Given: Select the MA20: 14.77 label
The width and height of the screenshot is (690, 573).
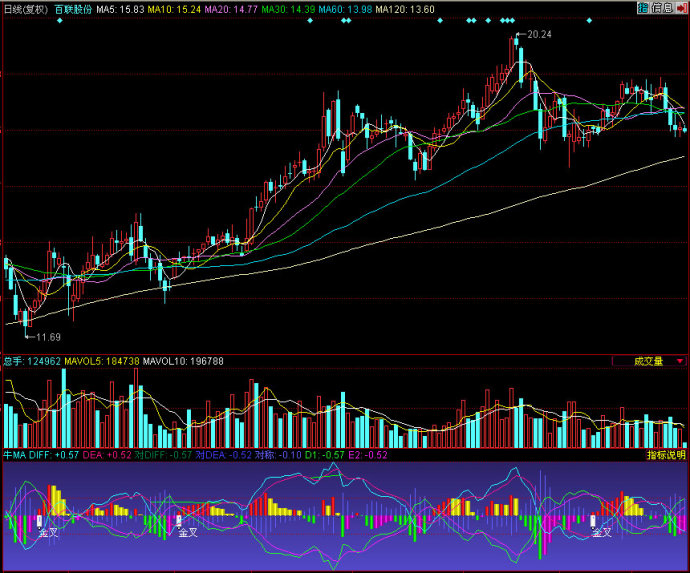Looking at the screenshot, I should 231,9.
